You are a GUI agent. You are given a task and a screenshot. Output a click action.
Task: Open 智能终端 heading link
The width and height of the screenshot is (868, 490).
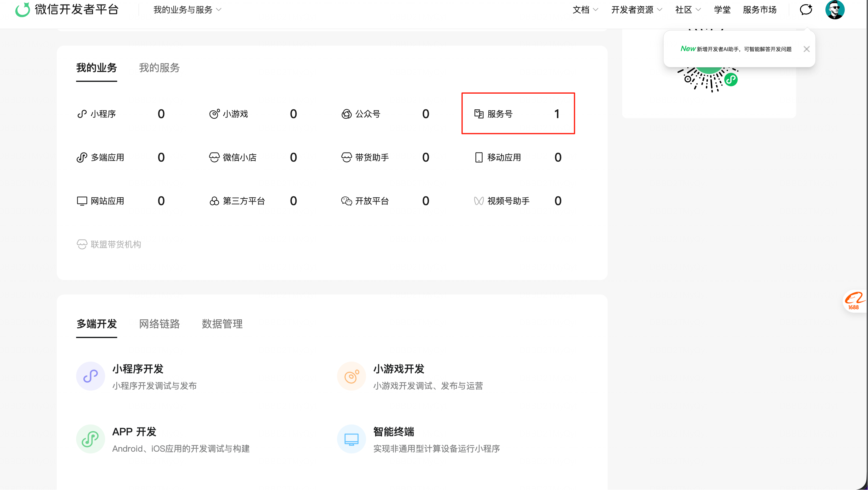point(394,432)
